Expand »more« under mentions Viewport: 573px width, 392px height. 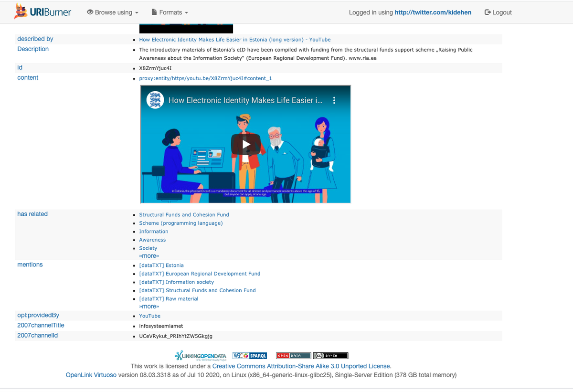tap(149, 307)
